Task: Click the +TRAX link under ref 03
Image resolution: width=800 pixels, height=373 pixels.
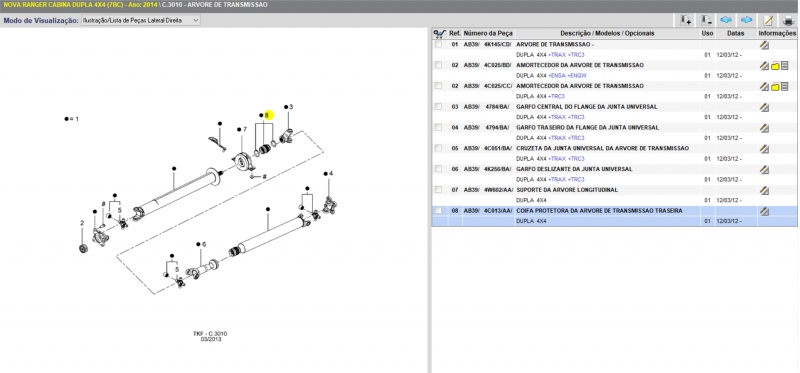Action: (x=557, y=117)
